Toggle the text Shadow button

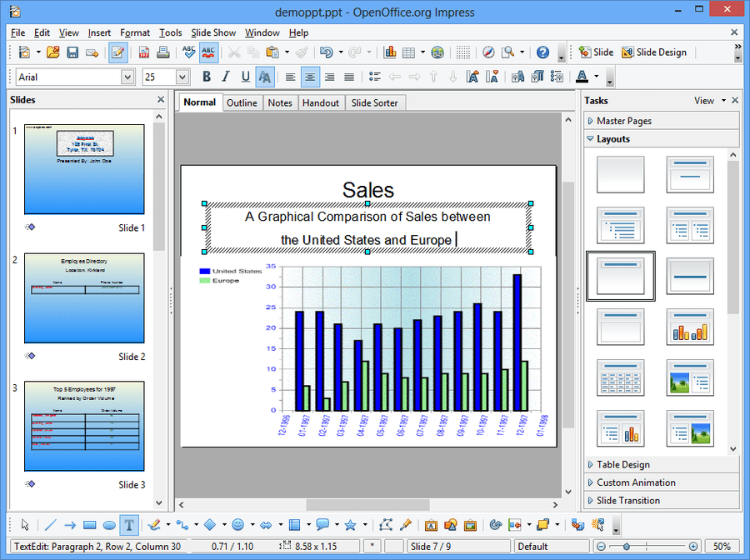pyautogui.click(x=265, y=77)
